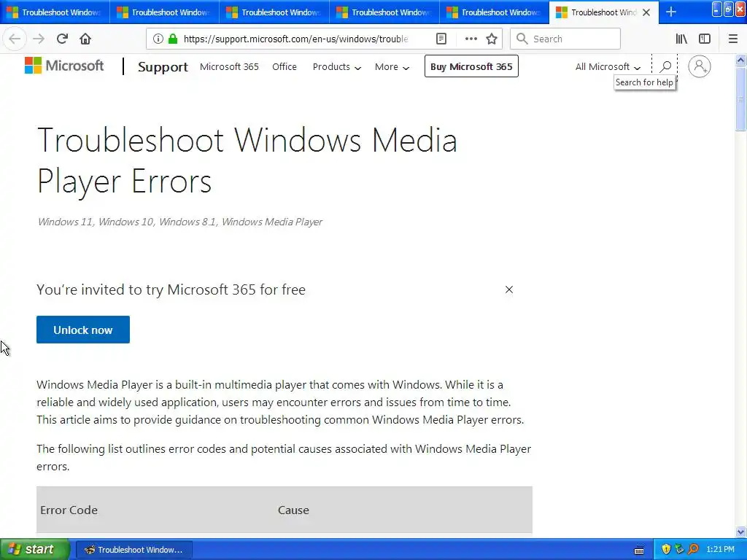747x560 pixels.
Task: Click the Unlock now button
Action: pyautogui.click(x=83, y=330)
